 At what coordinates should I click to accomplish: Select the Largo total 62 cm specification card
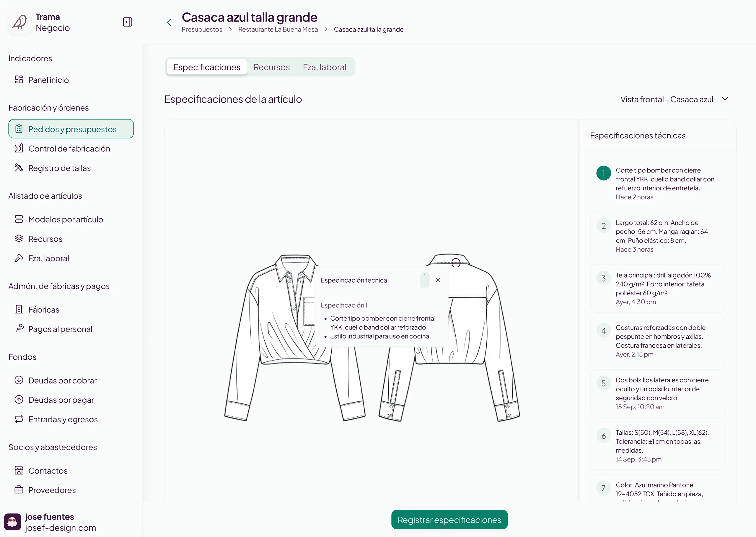[658, 236]
